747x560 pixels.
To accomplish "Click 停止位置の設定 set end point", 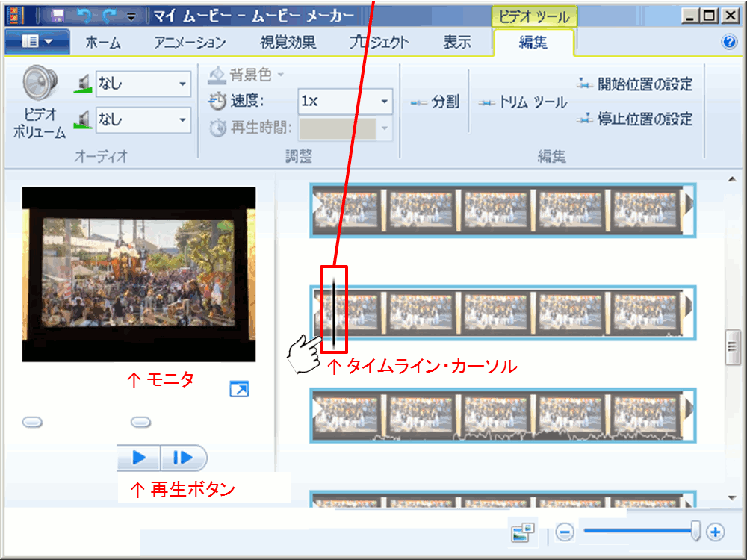I will click(635, 119).
